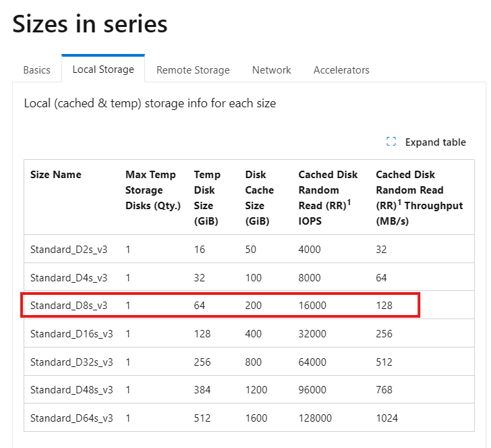Open the Network tab

[x=272, y=70]
